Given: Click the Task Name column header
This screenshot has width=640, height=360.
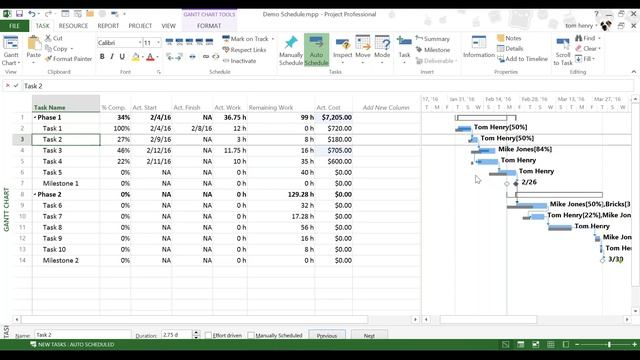Looking at the screenshot, I should pos(66,104).
